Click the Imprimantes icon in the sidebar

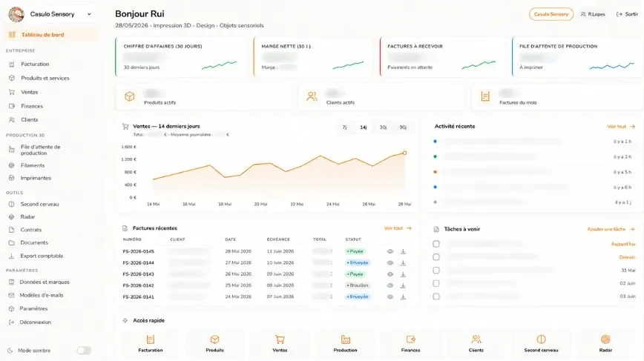pos(12,178)
